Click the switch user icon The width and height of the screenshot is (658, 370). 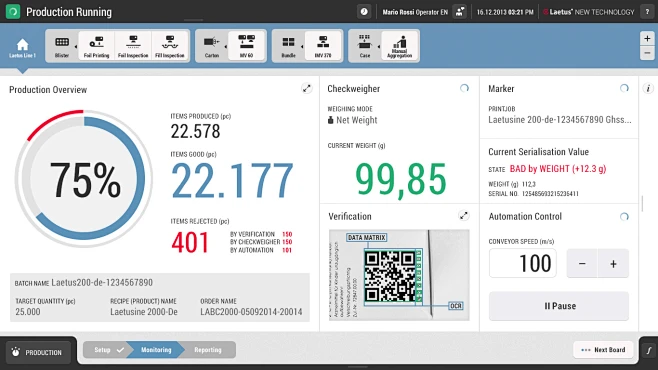[x=460, y=12]
